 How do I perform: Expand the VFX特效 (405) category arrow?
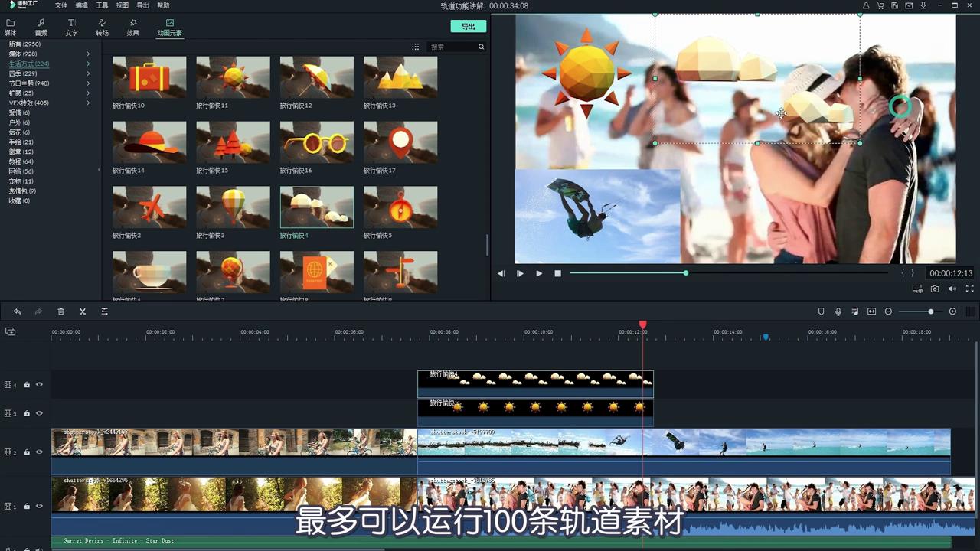pos(88,103)
